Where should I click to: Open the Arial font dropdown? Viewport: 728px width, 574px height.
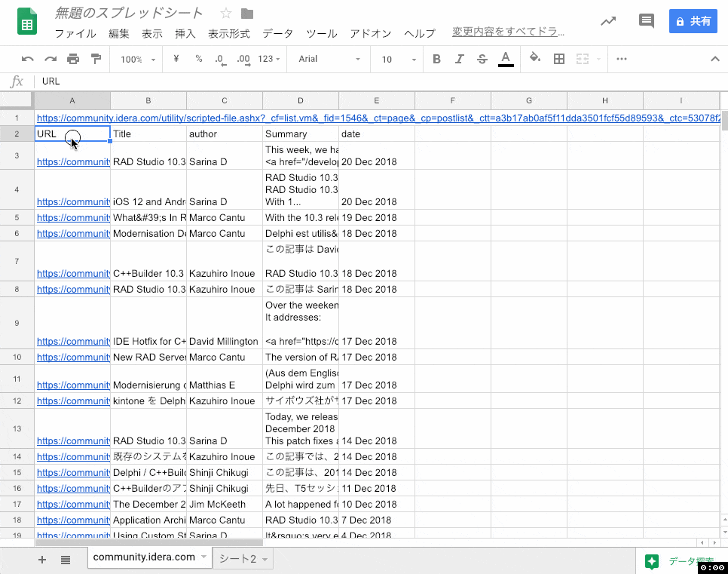click(329, 59)
